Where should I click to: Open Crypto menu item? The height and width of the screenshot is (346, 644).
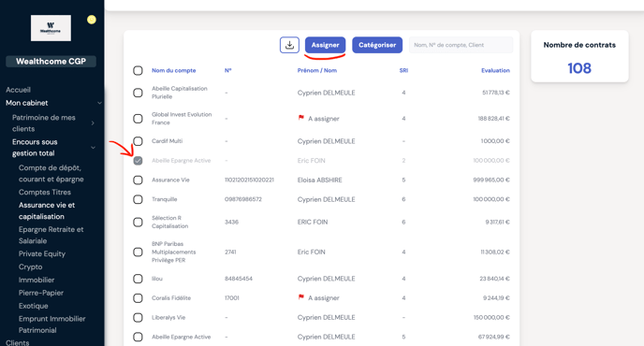[x=30, y=267]
